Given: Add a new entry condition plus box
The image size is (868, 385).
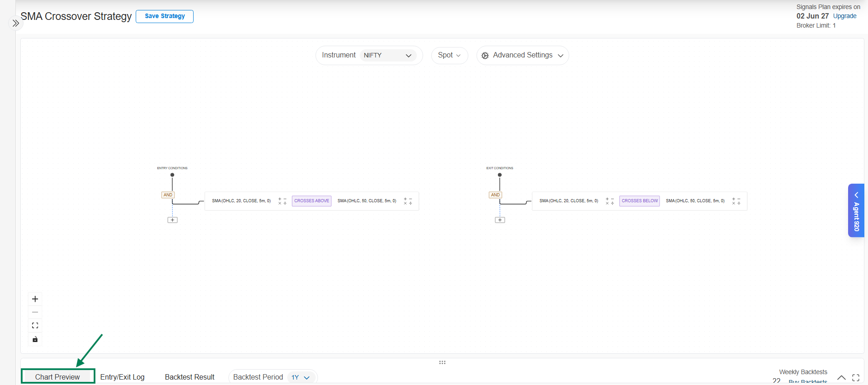Looking at the screenshot, I should [x=172, y=220].
